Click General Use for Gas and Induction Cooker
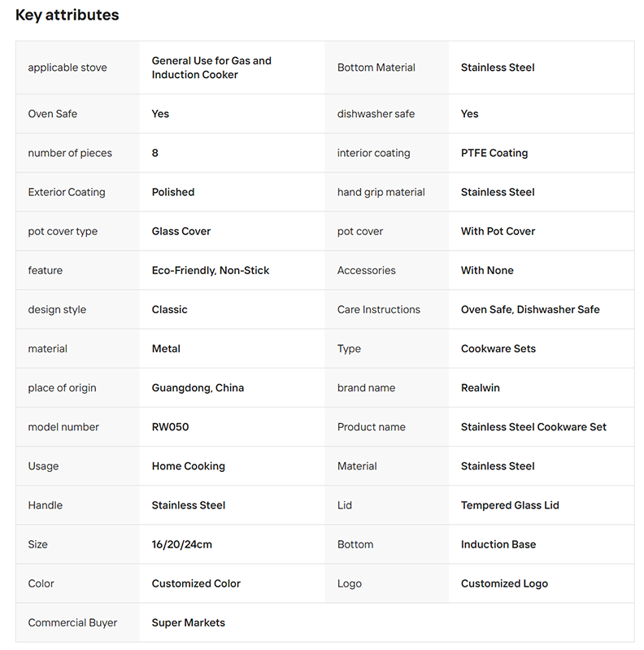 (211, 68)
